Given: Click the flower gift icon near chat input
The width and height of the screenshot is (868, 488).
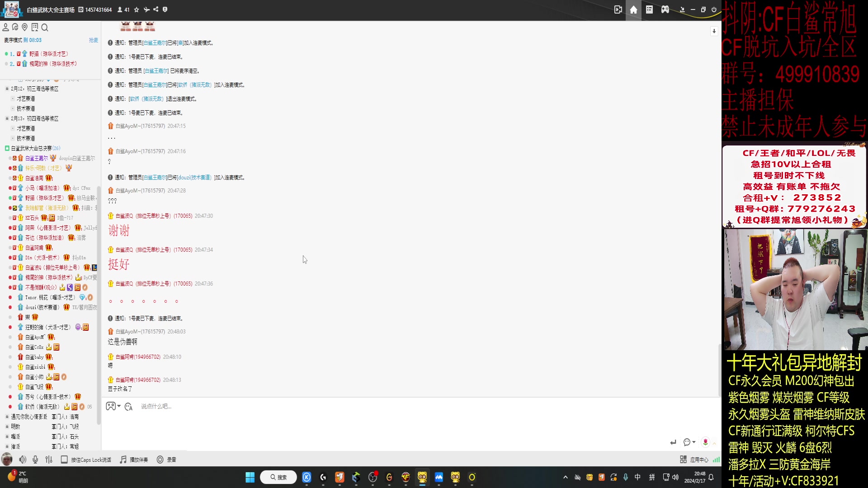Looking at the screenshot, I should point(705,442).
